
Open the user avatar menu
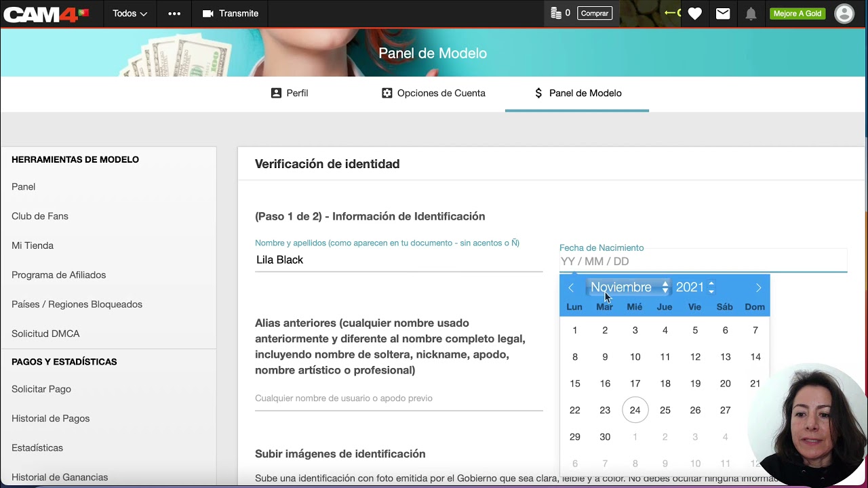point(844,14)
